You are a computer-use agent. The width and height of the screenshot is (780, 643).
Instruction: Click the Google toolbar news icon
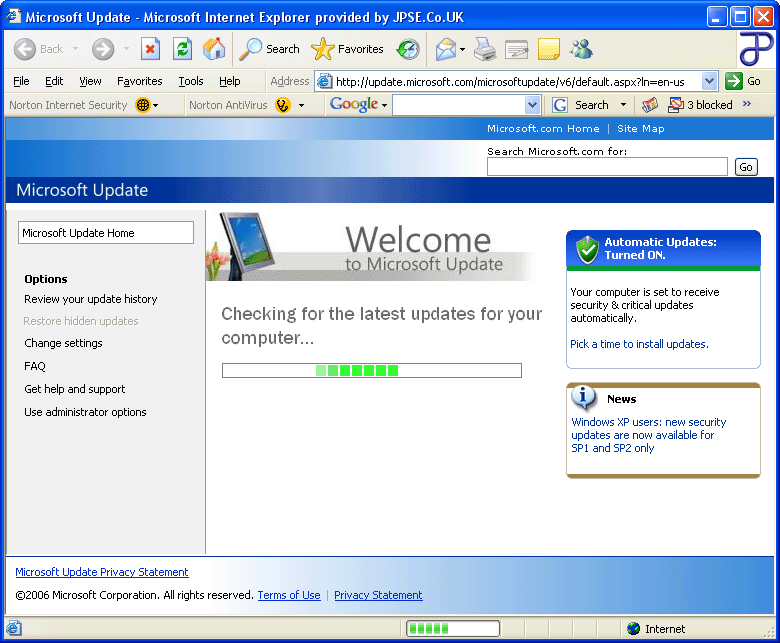tap(650, 105)
